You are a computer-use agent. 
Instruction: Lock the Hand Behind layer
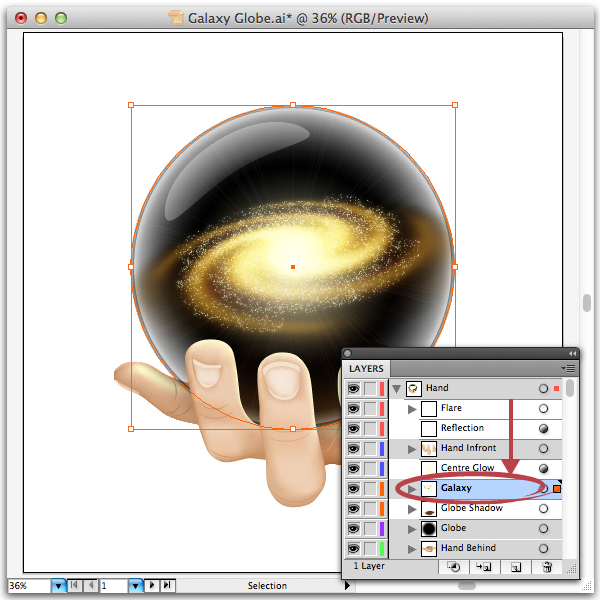coord(370,549)
